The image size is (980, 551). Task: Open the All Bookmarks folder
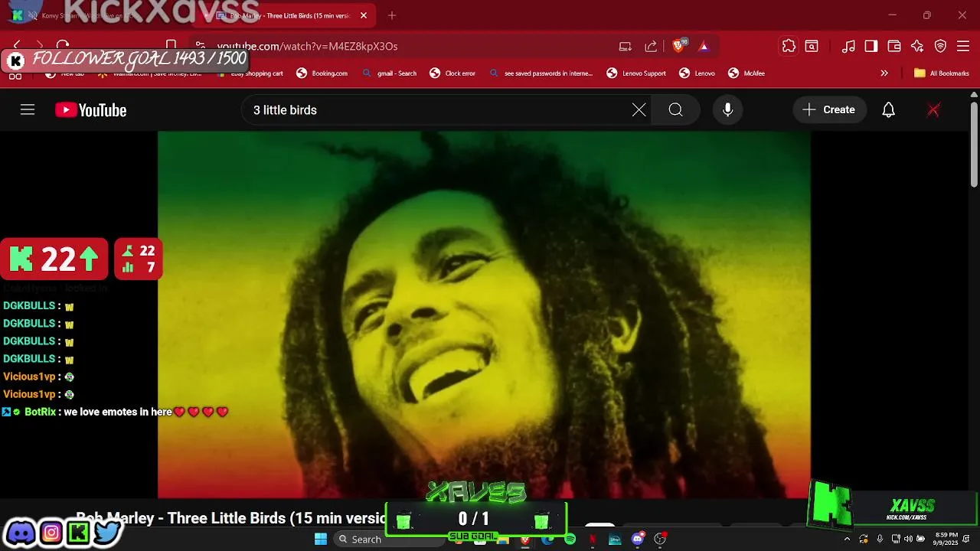[x=941, y=73]
